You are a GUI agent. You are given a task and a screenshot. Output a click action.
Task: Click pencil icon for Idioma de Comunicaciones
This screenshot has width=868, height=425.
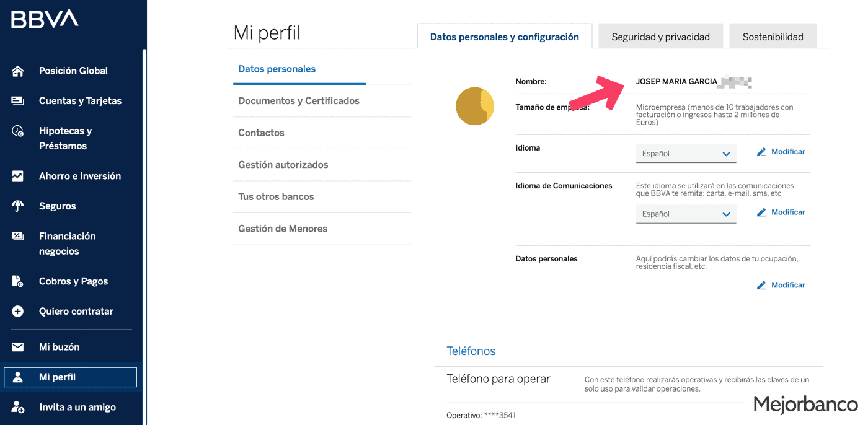pyautogui.click(x=761, y=212)
